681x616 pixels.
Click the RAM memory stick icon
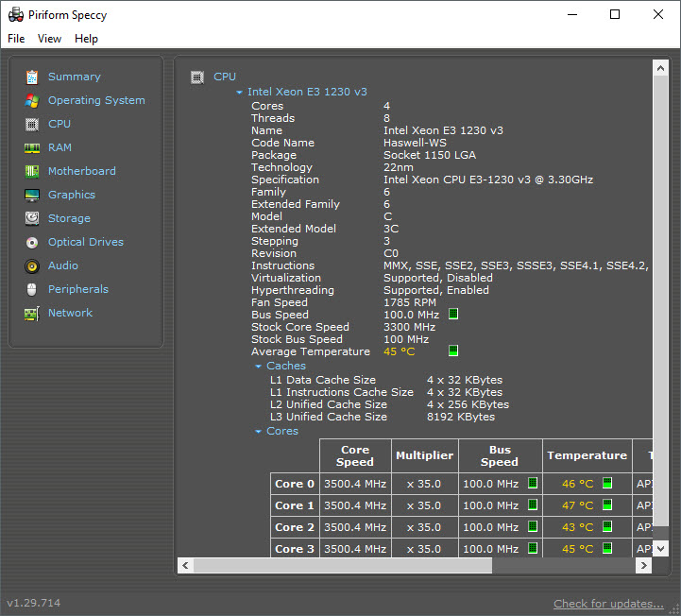click(32, 148)
